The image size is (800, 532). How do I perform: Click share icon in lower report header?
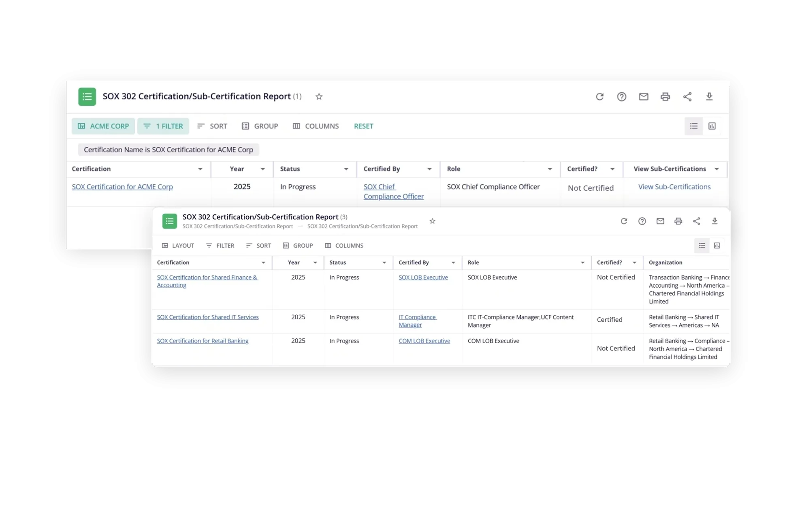[696, 221]
